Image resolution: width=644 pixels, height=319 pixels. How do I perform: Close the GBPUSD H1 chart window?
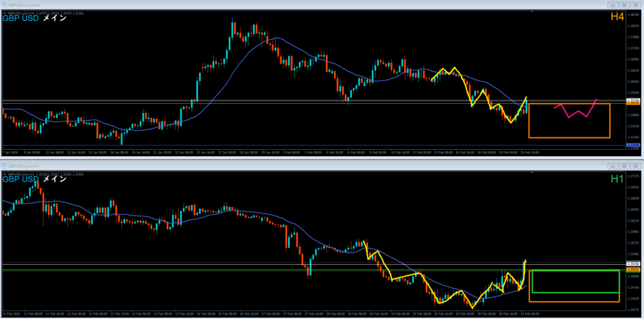coord(635,166)
